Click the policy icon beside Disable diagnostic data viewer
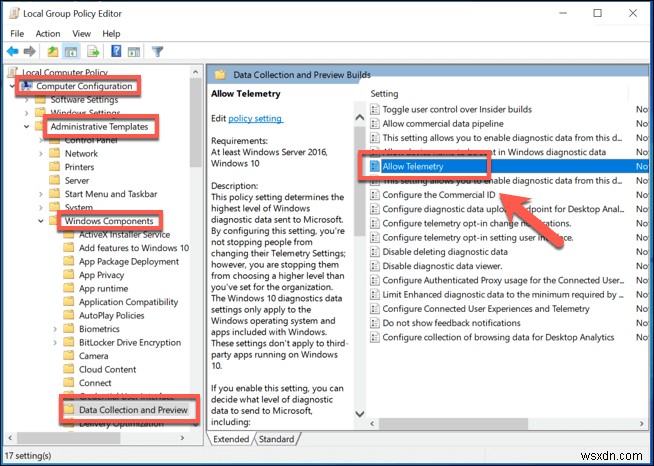654x466 pixels. 375,266
